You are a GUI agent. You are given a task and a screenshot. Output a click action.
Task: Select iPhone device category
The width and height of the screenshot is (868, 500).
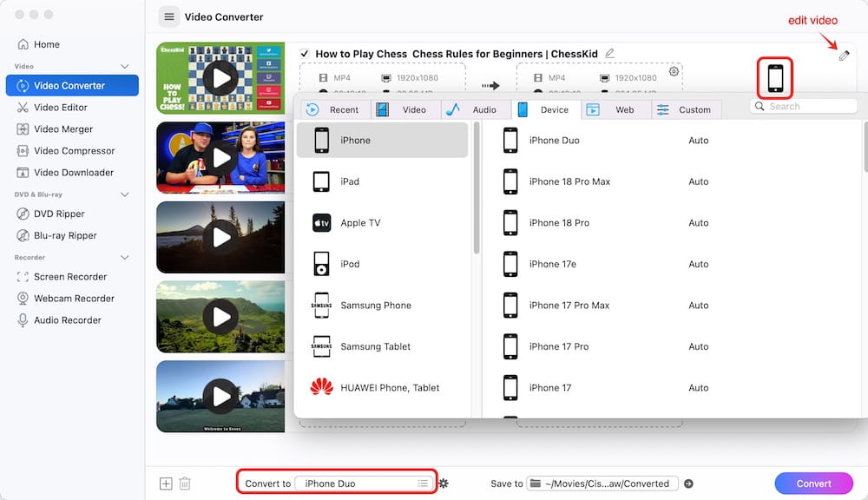[x=382, y=140]
